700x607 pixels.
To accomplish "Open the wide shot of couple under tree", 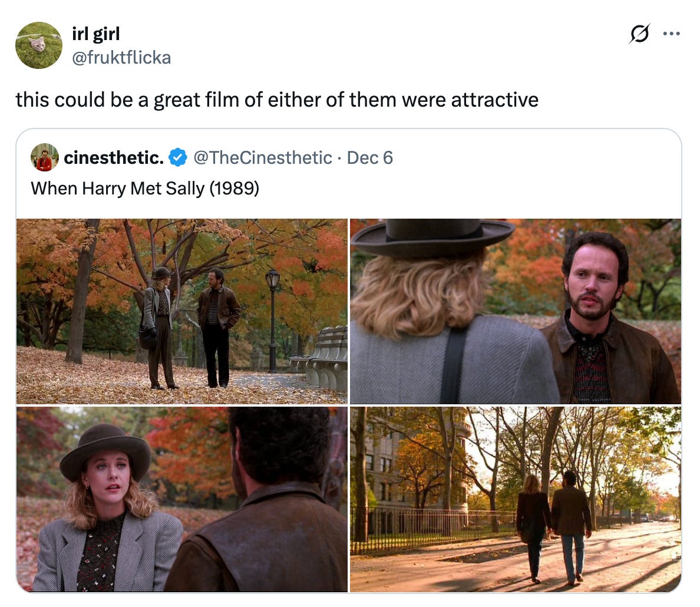I will point(181,311).
